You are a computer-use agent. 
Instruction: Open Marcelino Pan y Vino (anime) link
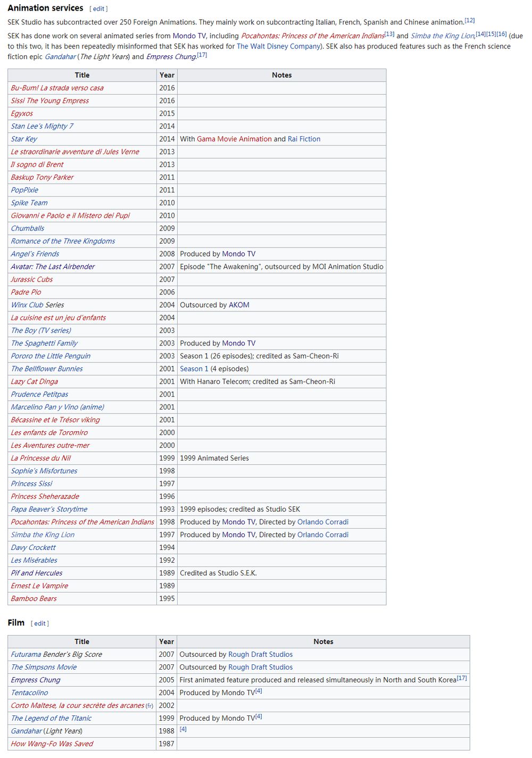click(57, 407)
